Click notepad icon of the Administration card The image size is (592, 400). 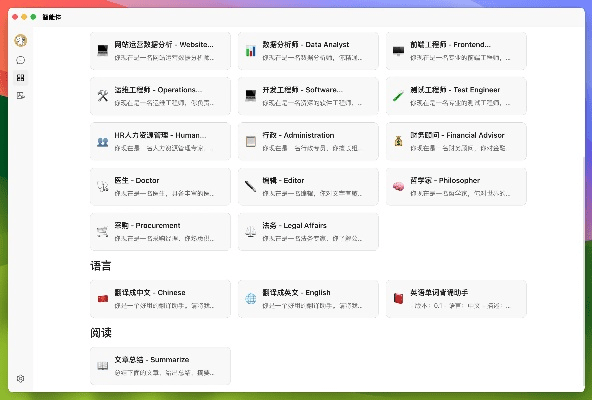tap(251, 142)
